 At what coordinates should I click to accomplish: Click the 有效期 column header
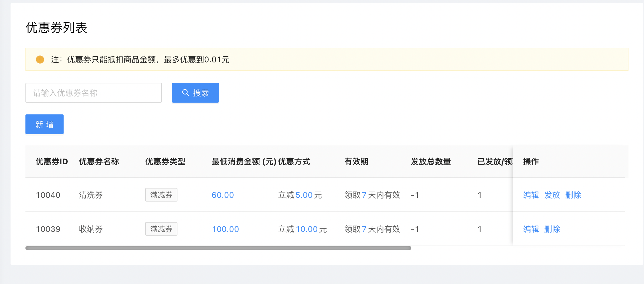click(x=356, y=162)
